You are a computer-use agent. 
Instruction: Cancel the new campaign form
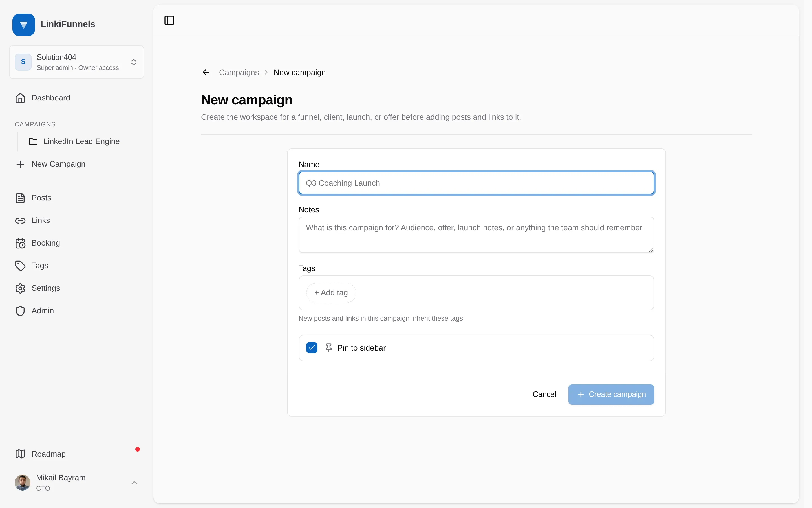544,395
